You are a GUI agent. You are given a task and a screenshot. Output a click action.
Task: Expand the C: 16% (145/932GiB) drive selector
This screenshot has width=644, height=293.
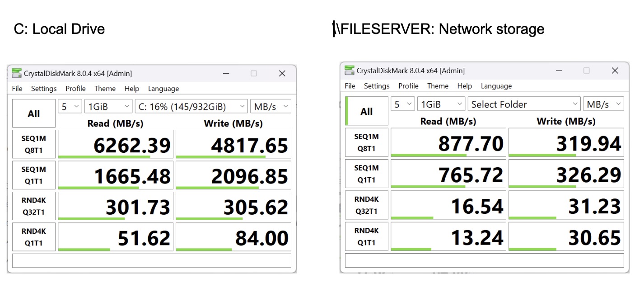click(191, 107)
